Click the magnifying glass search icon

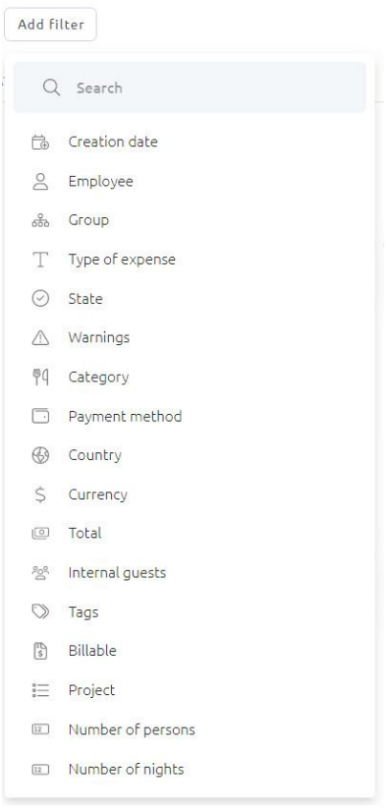52,88
